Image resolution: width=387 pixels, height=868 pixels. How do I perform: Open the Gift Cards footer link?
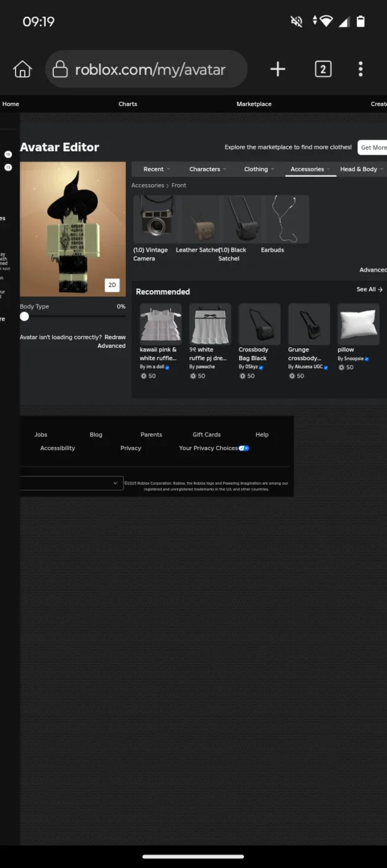coord(207,435)
